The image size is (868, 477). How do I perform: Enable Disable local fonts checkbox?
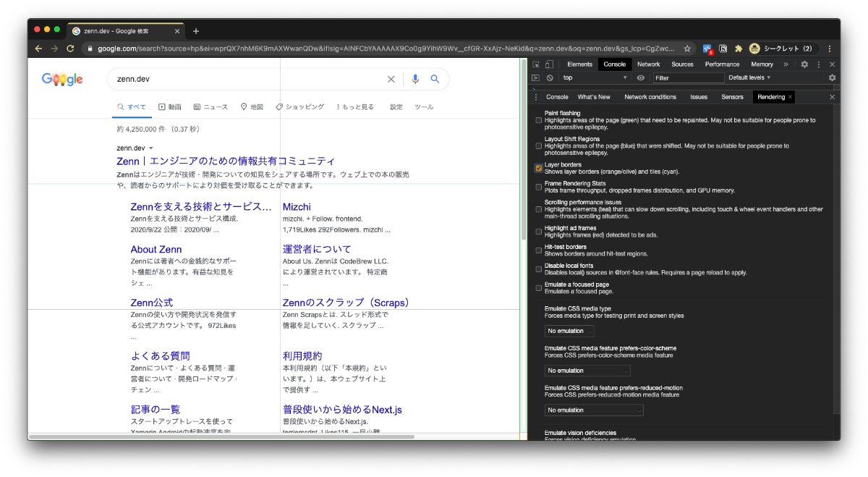click(x=539, y=269)
